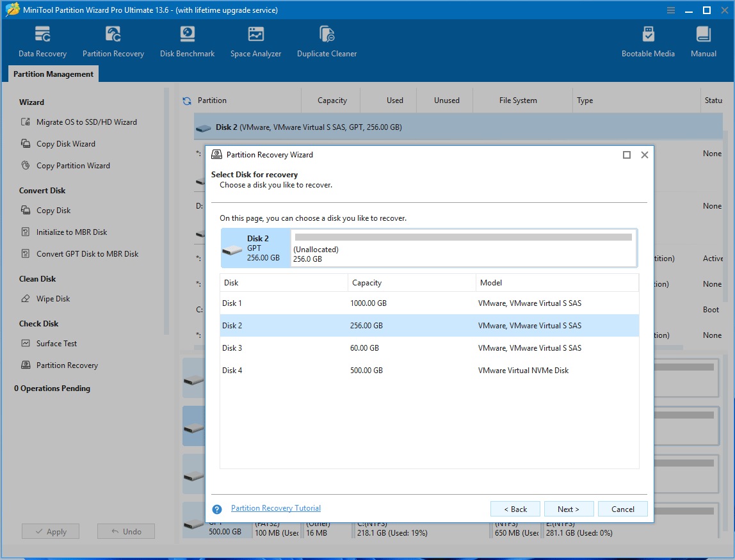Open Disk Benchmark
Viewport: 735px width, 560px height.
(187, 42)
